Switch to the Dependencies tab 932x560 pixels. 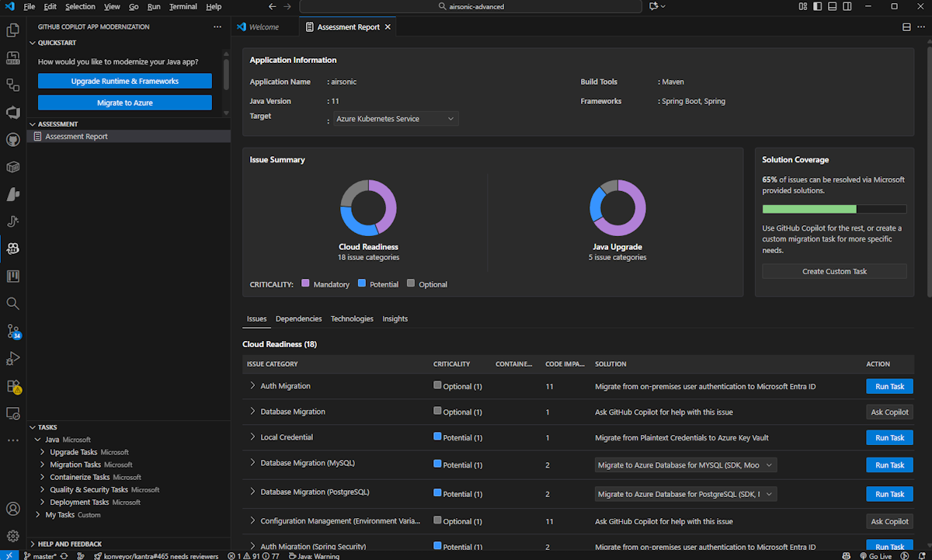(298, 318)
